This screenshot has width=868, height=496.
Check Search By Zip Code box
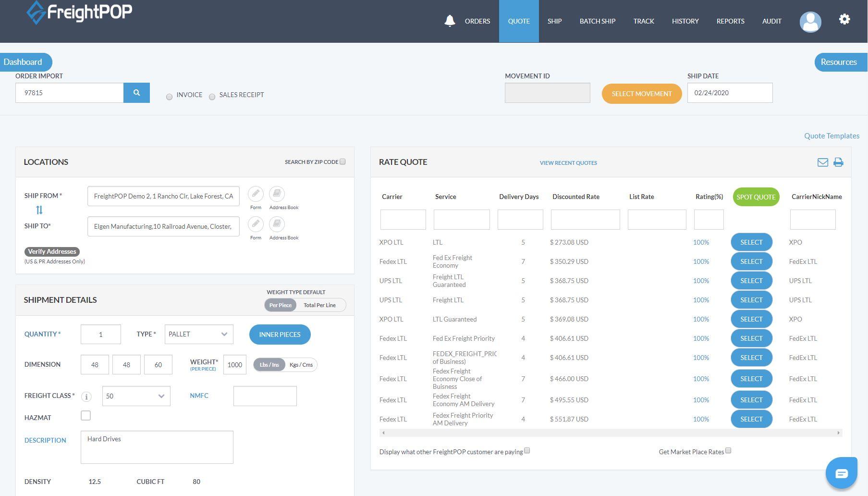tap(342, 161)
